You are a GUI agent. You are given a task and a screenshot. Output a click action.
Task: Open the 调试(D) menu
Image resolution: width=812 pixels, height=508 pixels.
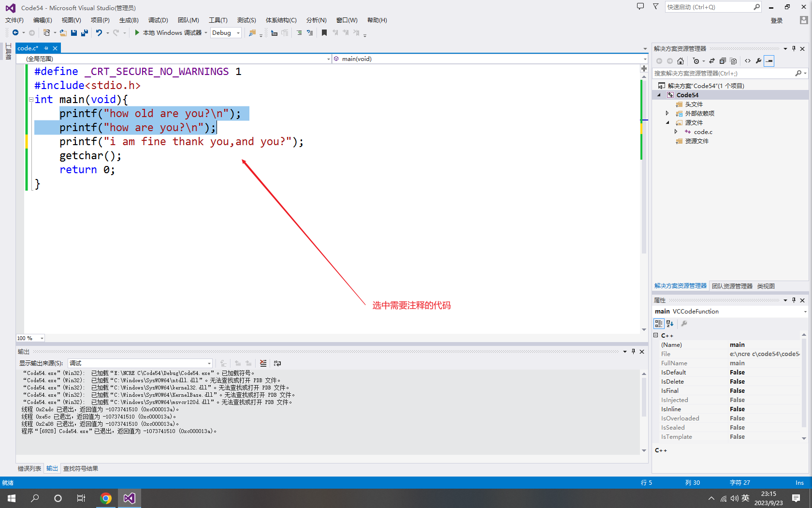pos(158,20)
